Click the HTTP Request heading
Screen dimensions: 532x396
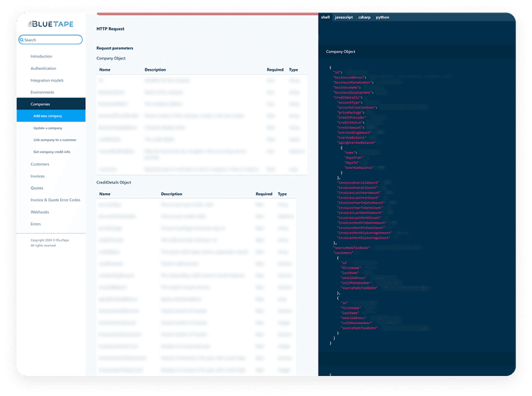coord(110,29)
